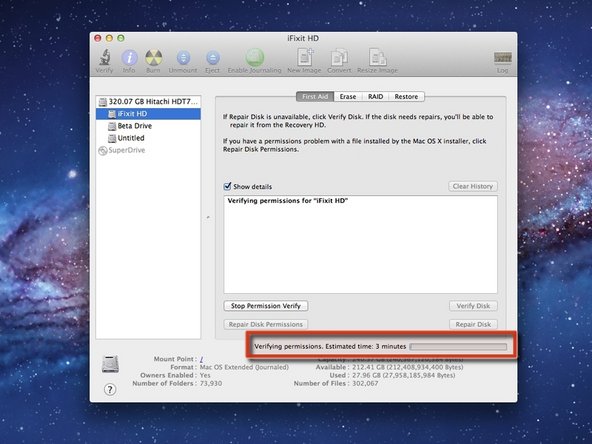
Task: Click the Verify microscope toolbar icon
Action: pos(105,57)
